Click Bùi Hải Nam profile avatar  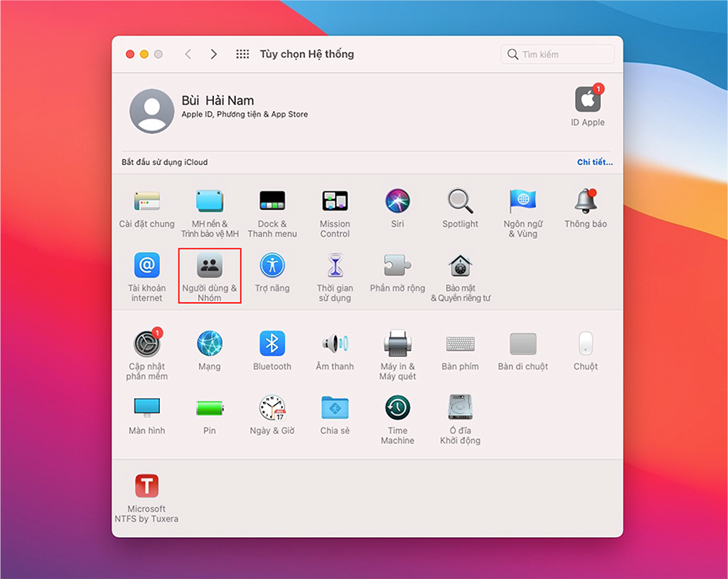(x=152, y=111)
